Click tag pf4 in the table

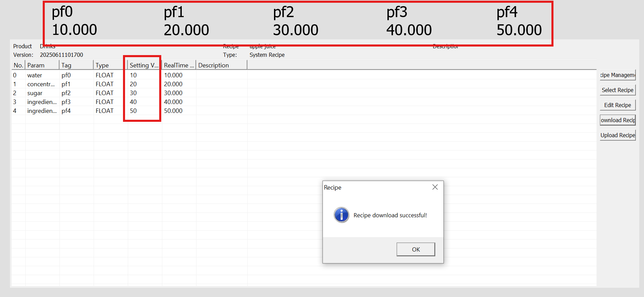tap(66, 111)
